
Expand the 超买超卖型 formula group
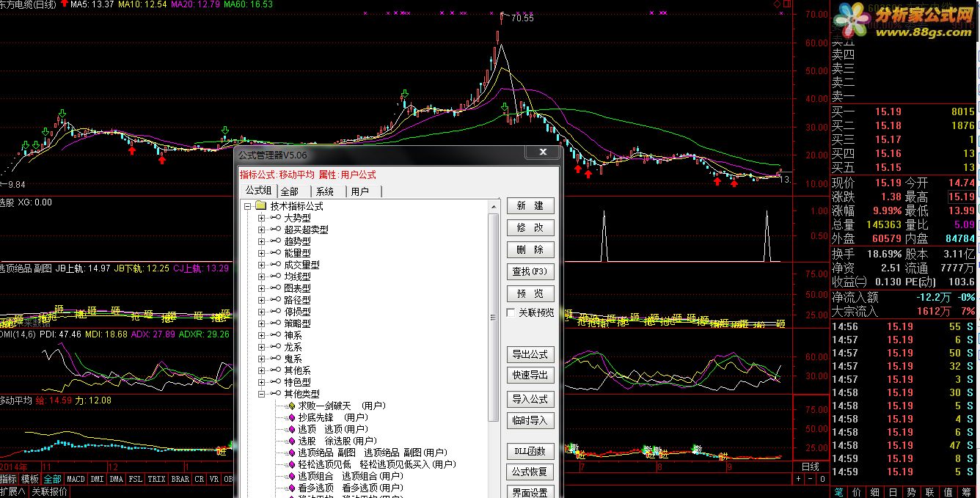(x=261, y=230)
